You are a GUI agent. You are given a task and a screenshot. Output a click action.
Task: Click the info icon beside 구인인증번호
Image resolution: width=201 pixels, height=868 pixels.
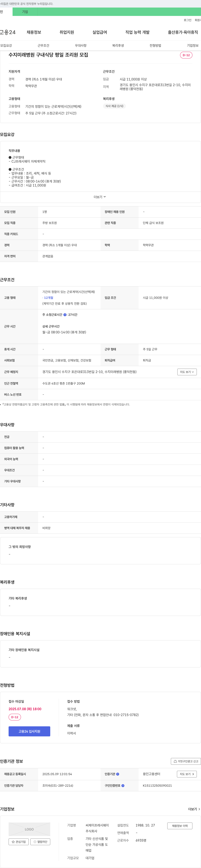[x=123, y=785]
